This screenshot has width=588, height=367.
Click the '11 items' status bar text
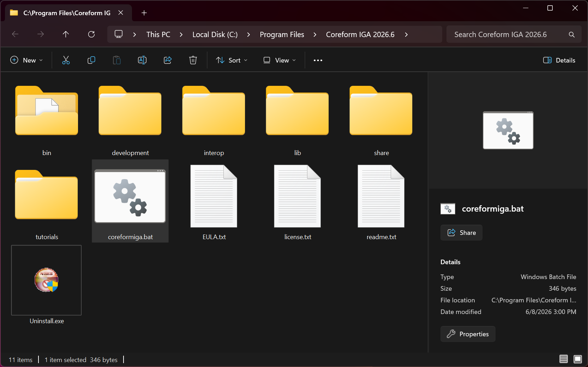20,360
